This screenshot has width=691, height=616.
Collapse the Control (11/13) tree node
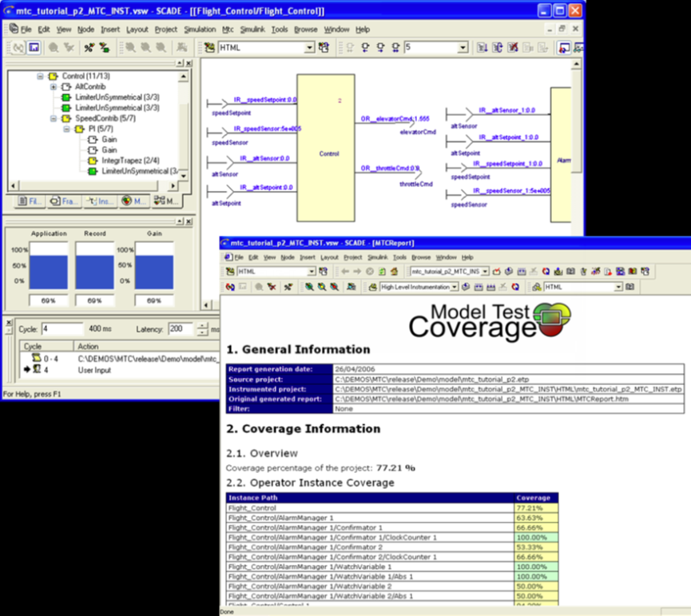click(40, 76)
